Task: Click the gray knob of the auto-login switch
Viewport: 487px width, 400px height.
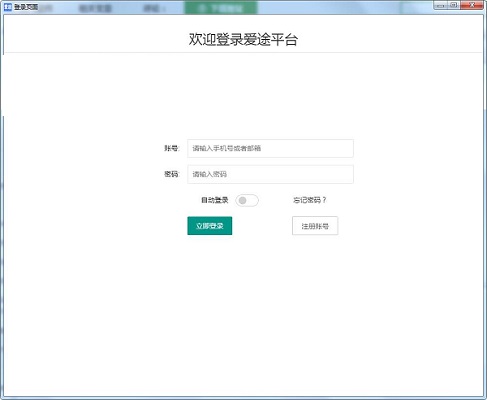Action: (243, 200)
